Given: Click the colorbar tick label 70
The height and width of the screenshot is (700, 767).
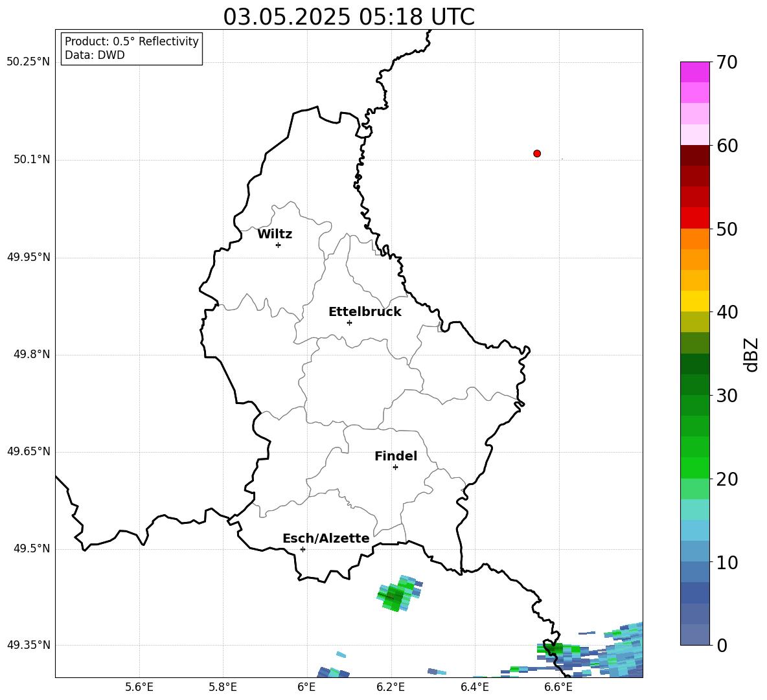Looking at the screenshot, I should point(726,63).
